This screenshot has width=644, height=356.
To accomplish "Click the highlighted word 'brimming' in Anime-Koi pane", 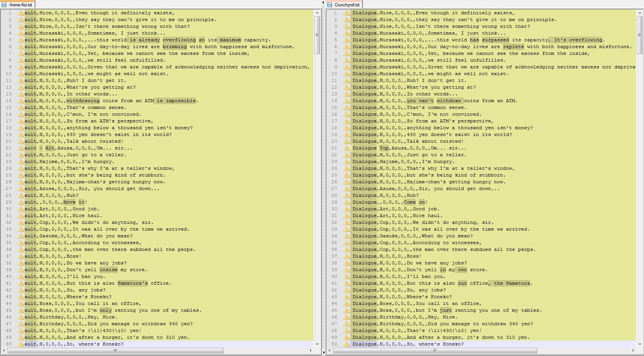I will (x=175, y=47).
